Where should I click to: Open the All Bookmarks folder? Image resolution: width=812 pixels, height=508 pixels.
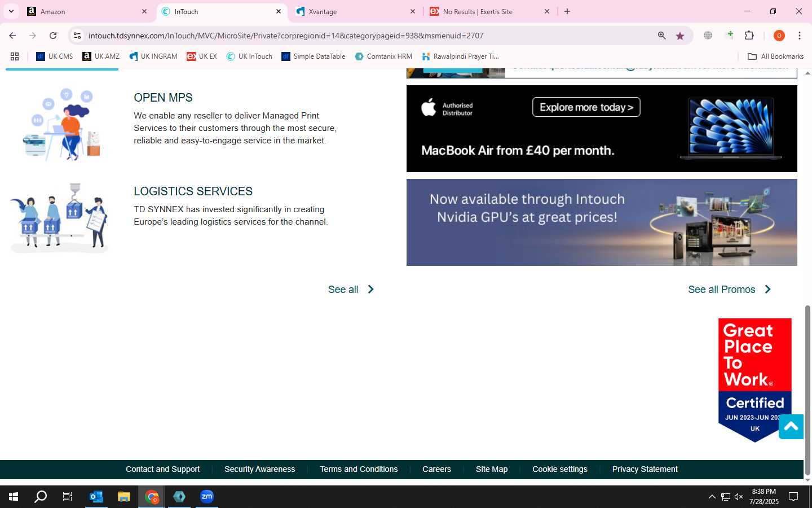click(x=775, y=56)
